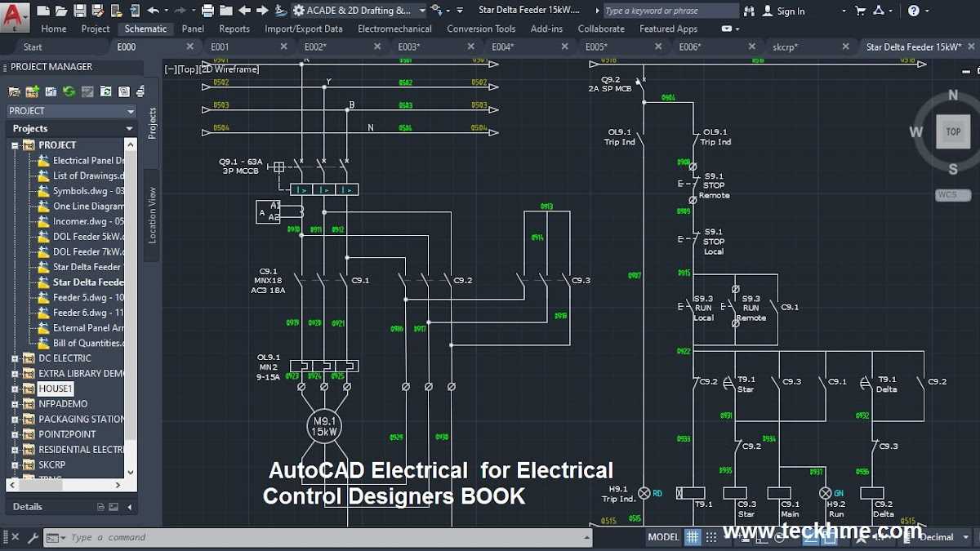
Task: Click the shopping cart icon
Action: (x=861, y=11)
